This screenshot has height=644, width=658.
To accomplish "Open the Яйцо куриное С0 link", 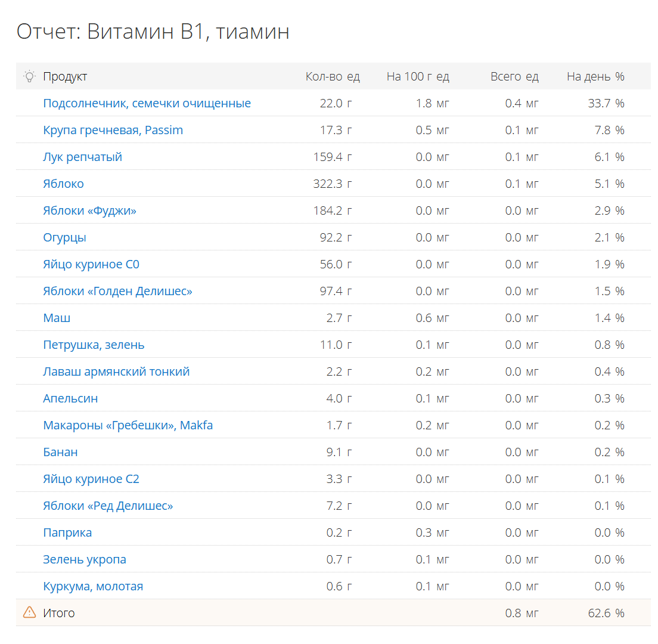I will [91, 265].
